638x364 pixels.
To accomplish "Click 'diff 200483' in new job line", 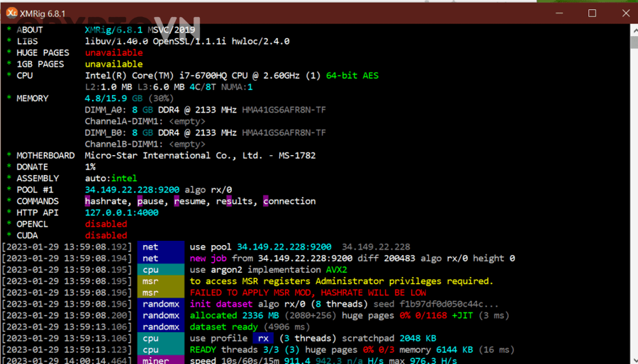I will coord(386,258).
